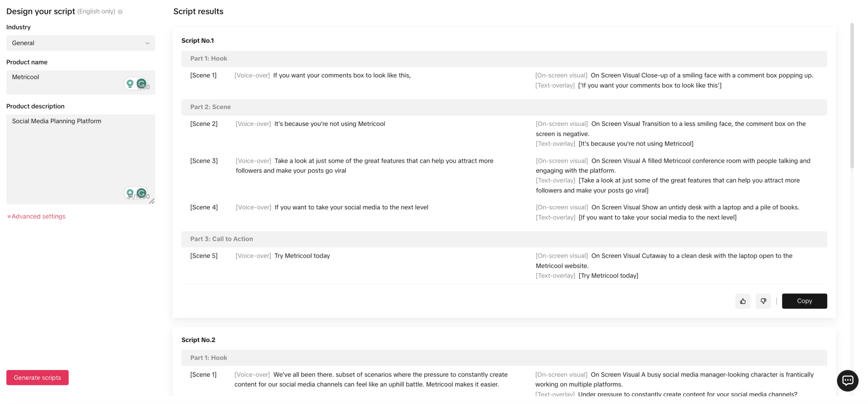Open Grammarly icon in Product description box
This screenshot has height=404, width=868.
[x=142, y=193]
